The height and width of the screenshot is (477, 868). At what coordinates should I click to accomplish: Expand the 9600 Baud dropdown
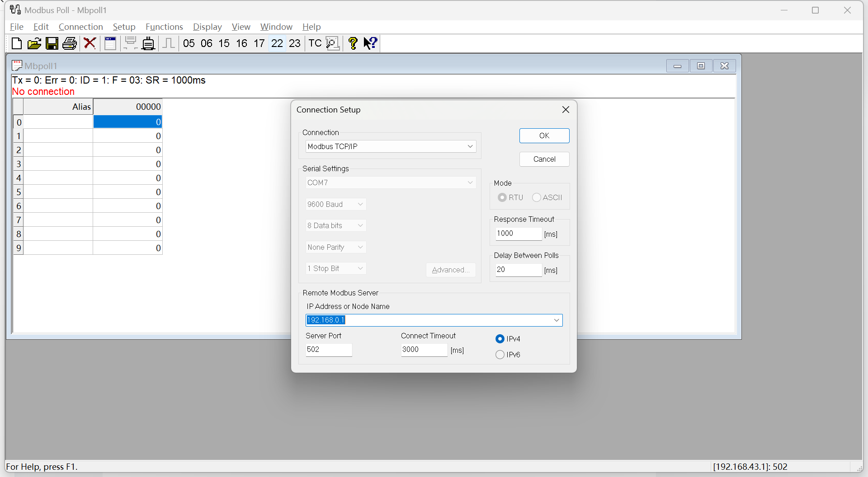(x=360, y=204)
